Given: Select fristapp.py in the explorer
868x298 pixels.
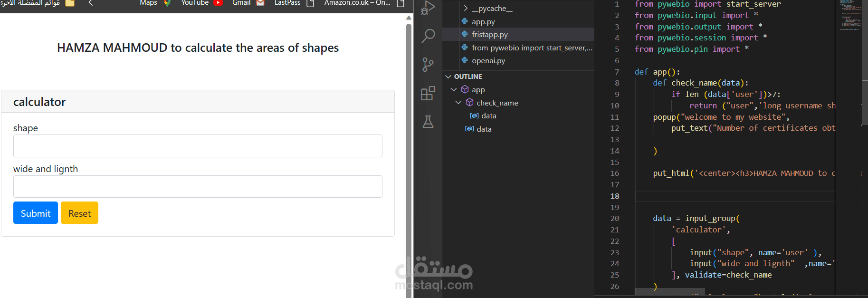Looking at the screenshot, I should click(x=490, y=34).
